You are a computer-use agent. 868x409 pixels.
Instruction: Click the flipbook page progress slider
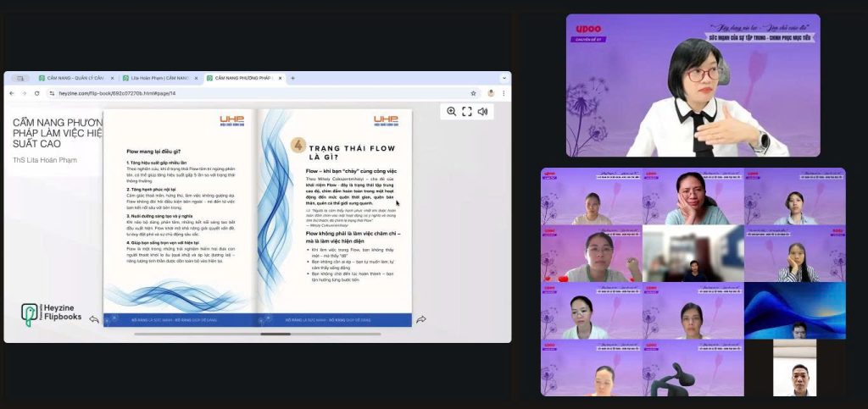click(275, 334)
